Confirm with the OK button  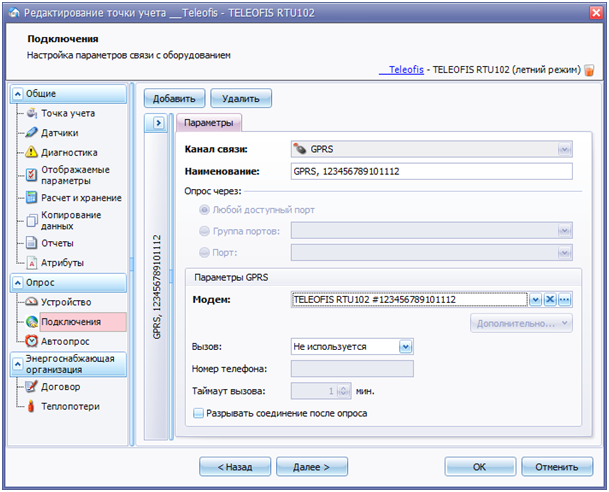click(480, 467)
